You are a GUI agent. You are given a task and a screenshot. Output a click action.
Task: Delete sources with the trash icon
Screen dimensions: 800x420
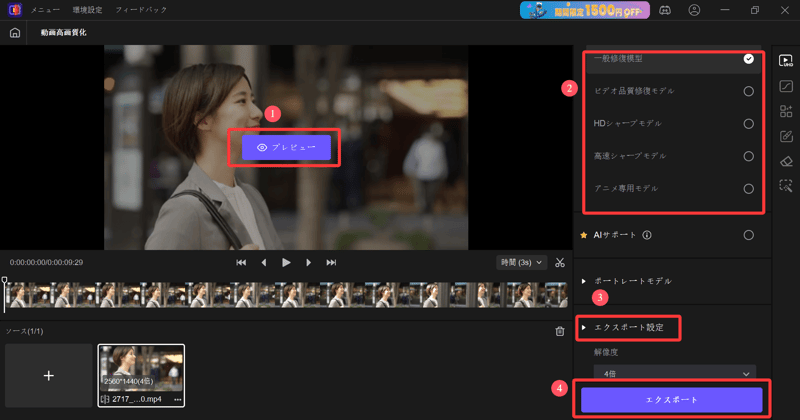[x=560, y=331]
